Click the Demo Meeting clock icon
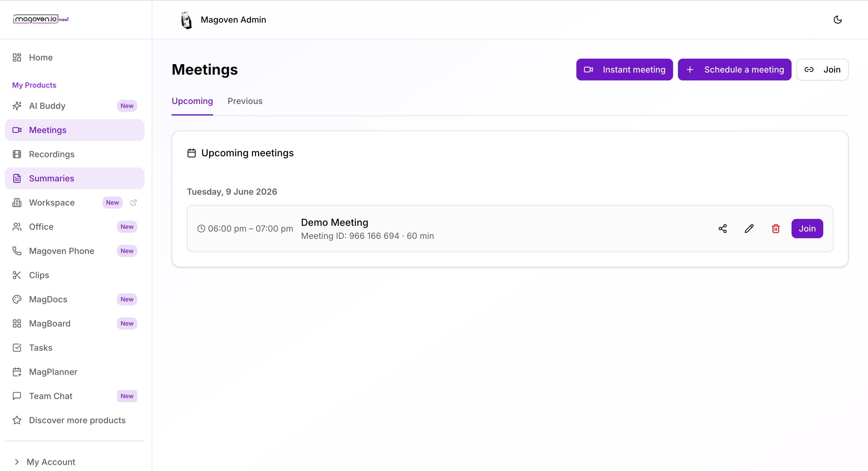 201,229
